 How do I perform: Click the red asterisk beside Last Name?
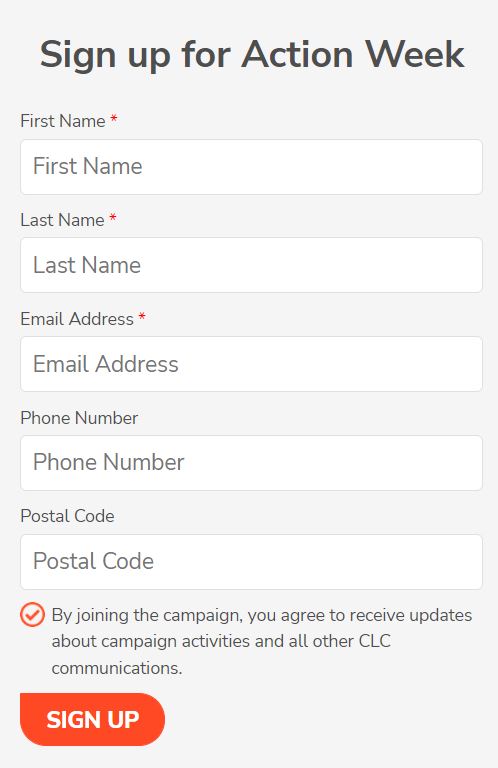coord(113,218)
